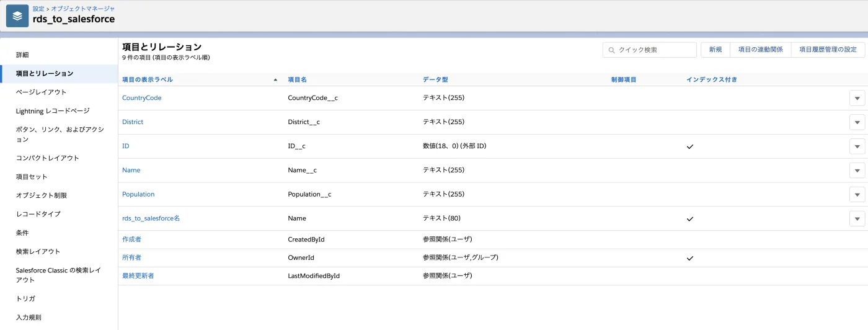Select ページレイアウト in the sidebar
Image resolution: width=868 pixels, height=330 pixels.
41,92
